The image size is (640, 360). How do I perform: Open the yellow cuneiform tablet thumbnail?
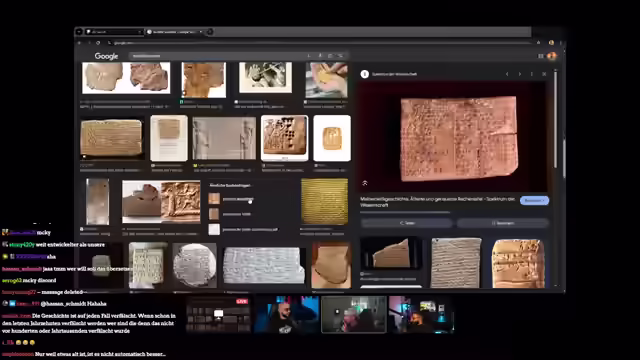click(x=324, y=201)
